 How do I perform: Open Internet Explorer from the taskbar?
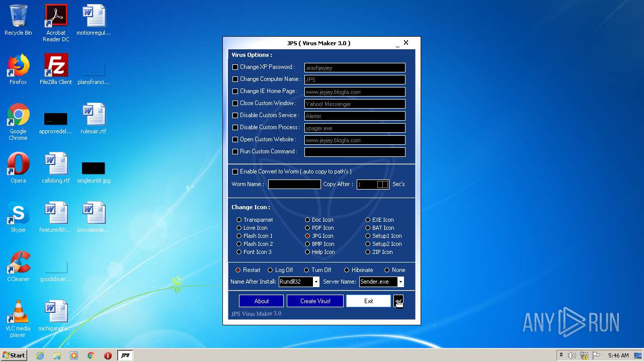pyautogui.click(x=40, y=355)
